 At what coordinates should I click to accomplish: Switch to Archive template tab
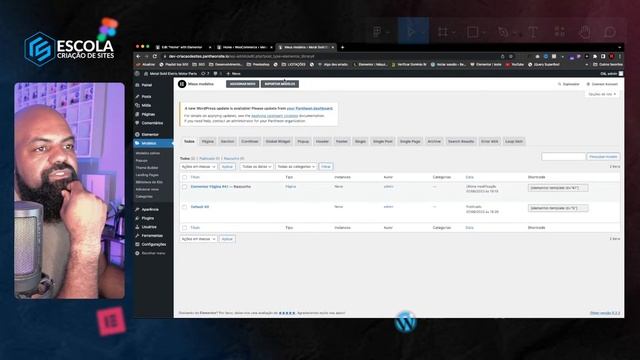pos(434,141)
